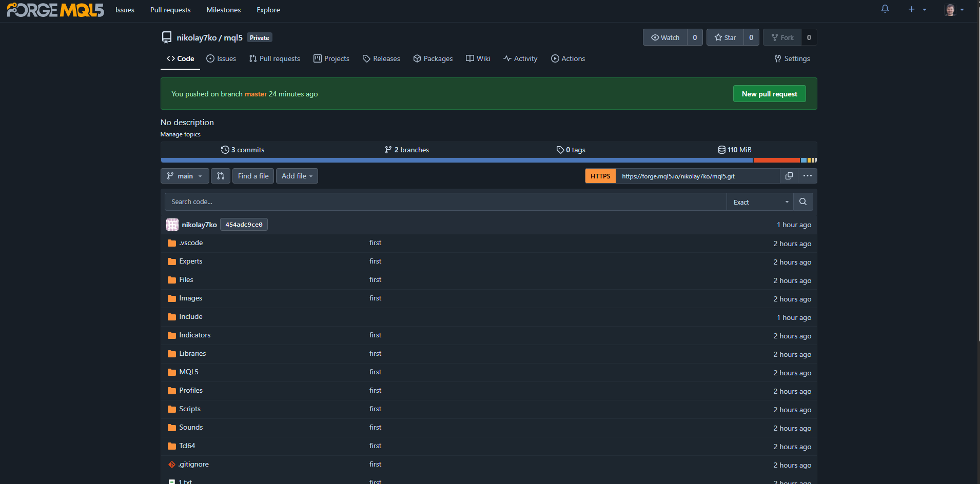The height and width of the screenshot is (484, 980).
Task: Click the Scripts folder icon
Action: [x=172, y=409]
